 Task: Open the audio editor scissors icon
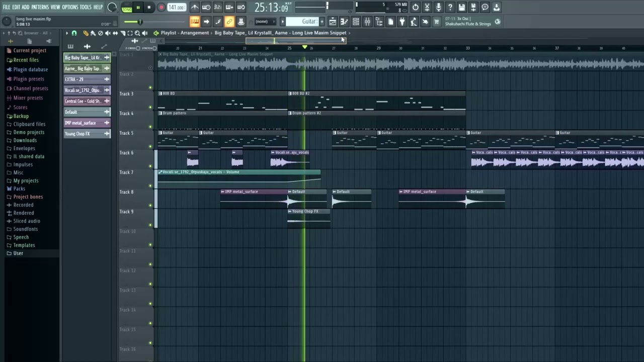point(427,7)
